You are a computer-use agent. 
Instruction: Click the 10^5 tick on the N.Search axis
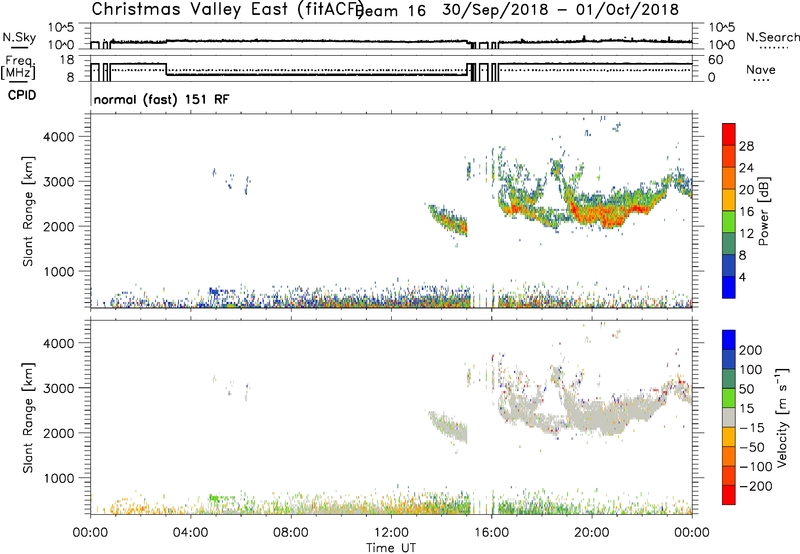coord(722,27)
